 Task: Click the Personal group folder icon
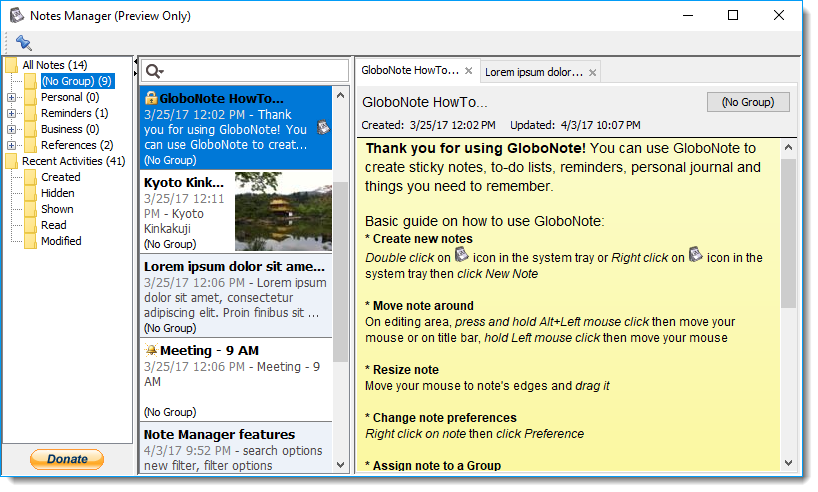coord(31,97)
